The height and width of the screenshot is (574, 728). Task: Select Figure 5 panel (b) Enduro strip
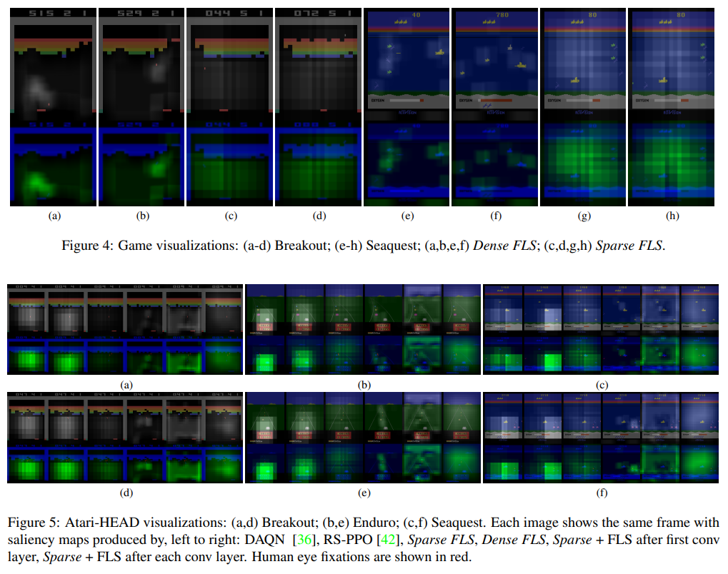(363, 329)
